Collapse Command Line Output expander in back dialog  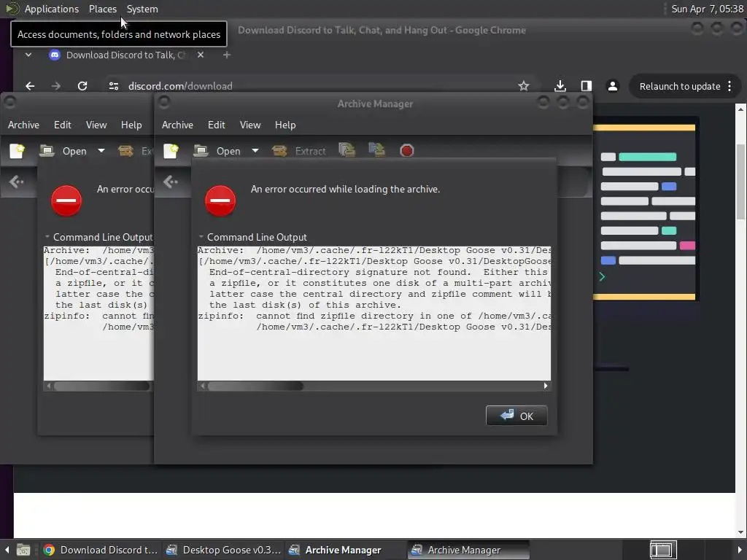(47, 237)
